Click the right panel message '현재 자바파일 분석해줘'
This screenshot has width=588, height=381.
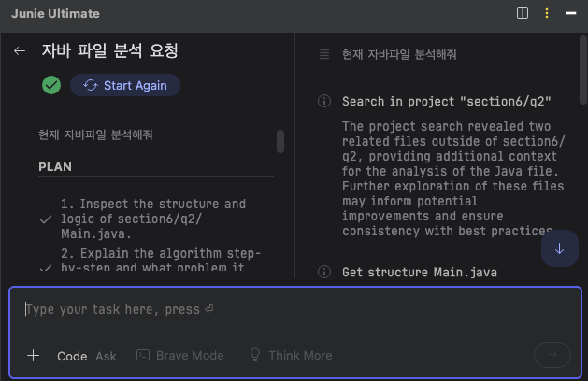[399, 54]
